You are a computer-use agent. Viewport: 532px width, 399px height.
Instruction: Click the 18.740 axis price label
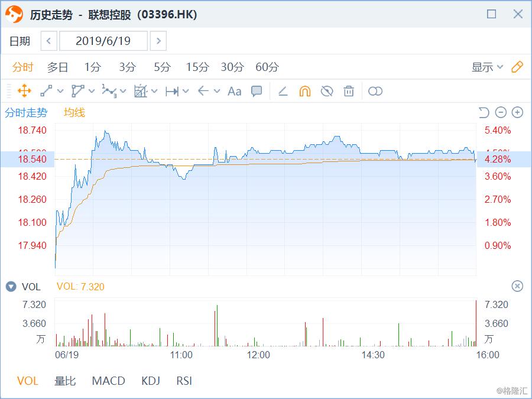(32, 130)
